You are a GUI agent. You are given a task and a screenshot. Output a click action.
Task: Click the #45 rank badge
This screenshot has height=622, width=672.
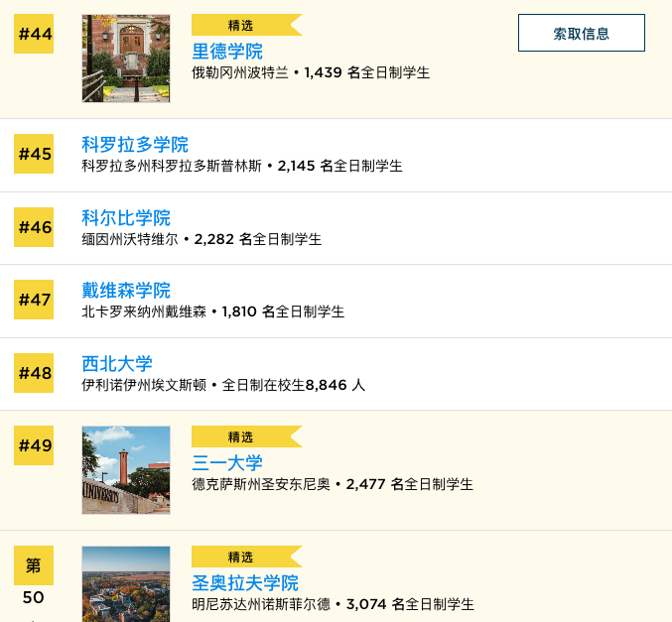(34, 154)
